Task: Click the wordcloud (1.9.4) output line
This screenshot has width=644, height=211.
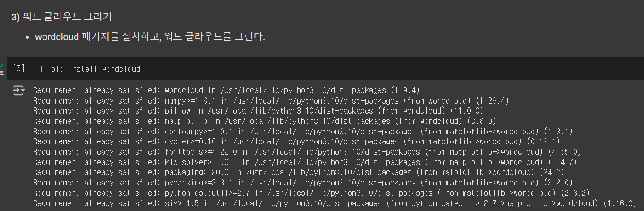Action: click(226, 90)
